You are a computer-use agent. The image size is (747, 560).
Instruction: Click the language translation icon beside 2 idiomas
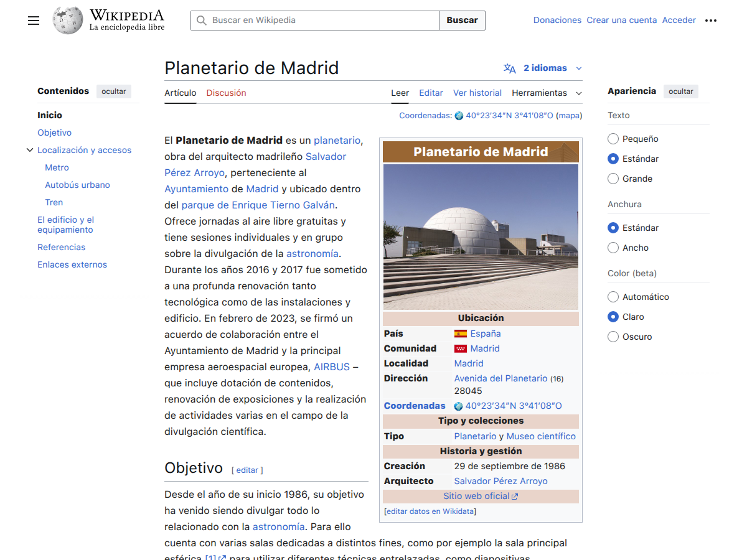pyautogui.click(x=510, y=68)
